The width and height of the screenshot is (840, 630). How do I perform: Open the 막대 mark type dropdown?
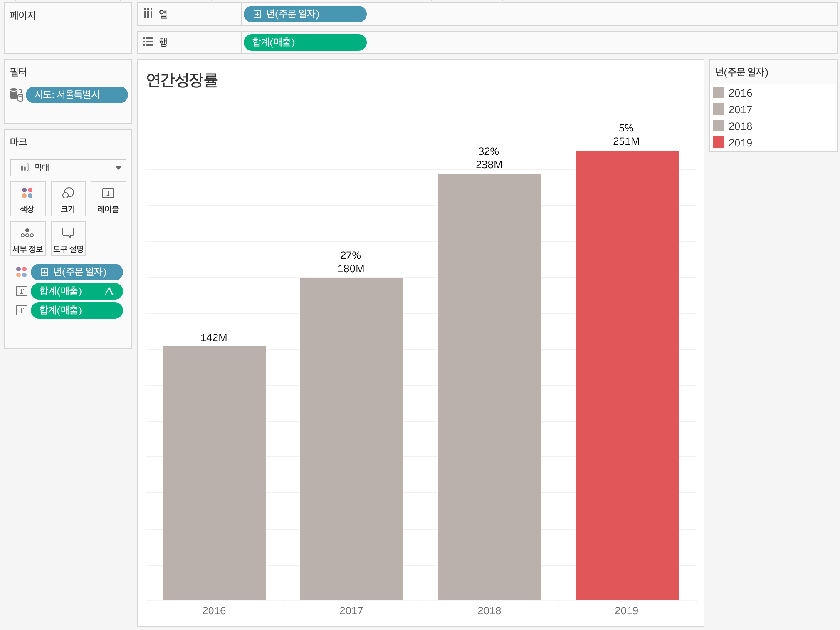click(x=118, y=168)
